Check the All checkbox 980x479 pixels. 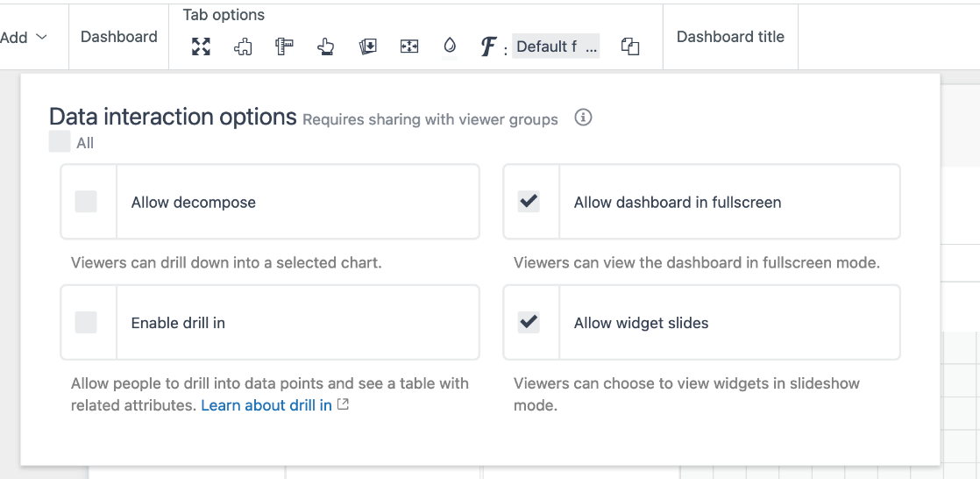tap(60, 142)
